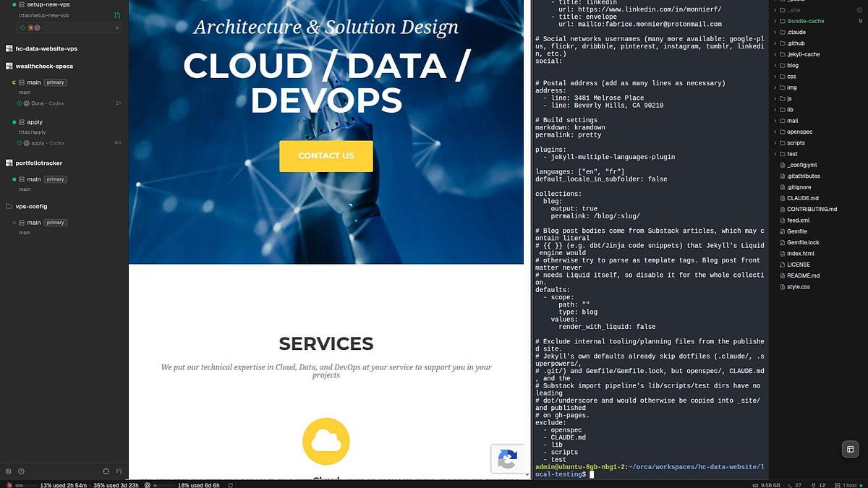Open CONTRIBUTING.md in the file tree
Image resolution: width=868 pixels, height=488 pixels.
point(812,209)
